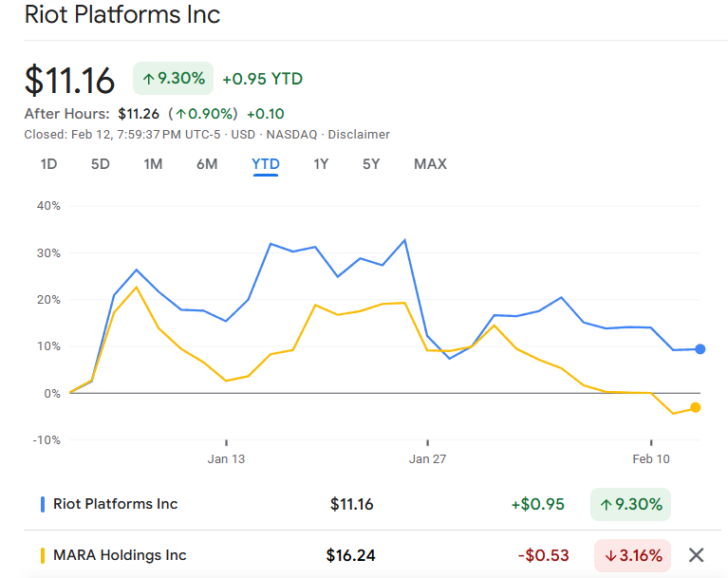728x578 pixels.
Task: View the 5Y chart range
Action: point(371,164)
